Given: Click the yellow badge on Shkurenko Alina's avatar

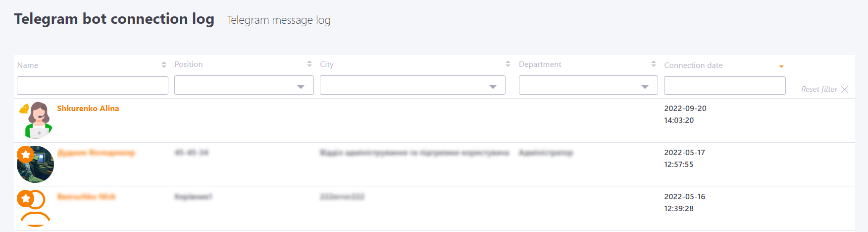Looking at the screenshot, I should [24, 109].
